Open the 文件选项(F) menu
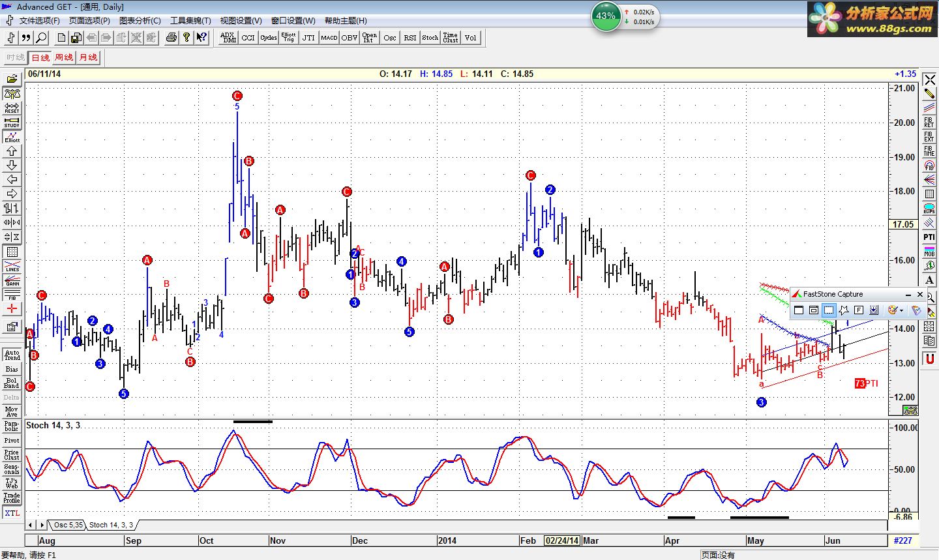Viewport: 939px width, 560px height. 39,21
